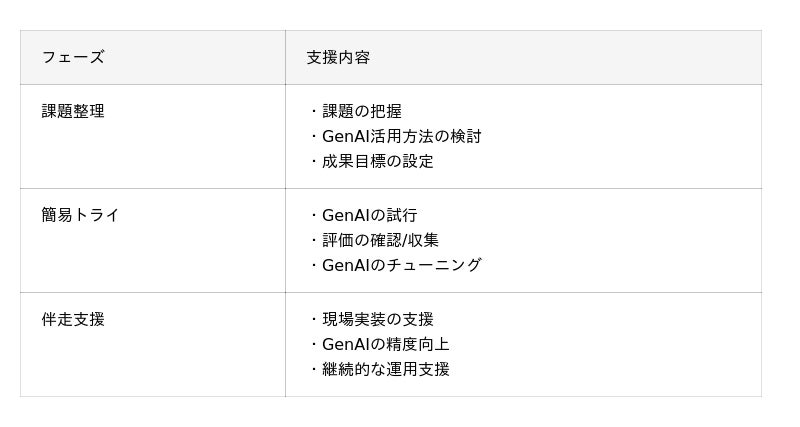Click the GenAIのチューニング bullet item
Screen dimensions: 800x427
click(x=401, y=265)
